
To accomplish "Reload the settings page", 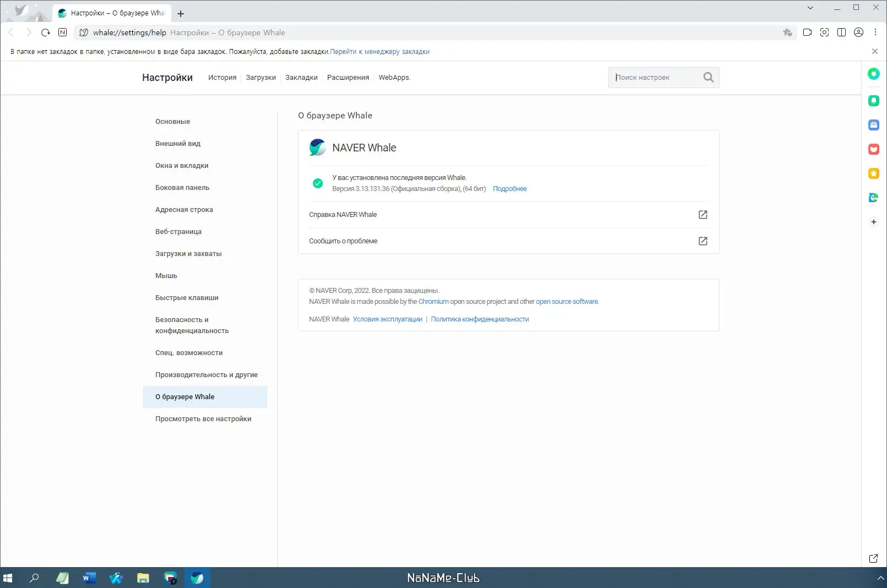I will 45,32.
